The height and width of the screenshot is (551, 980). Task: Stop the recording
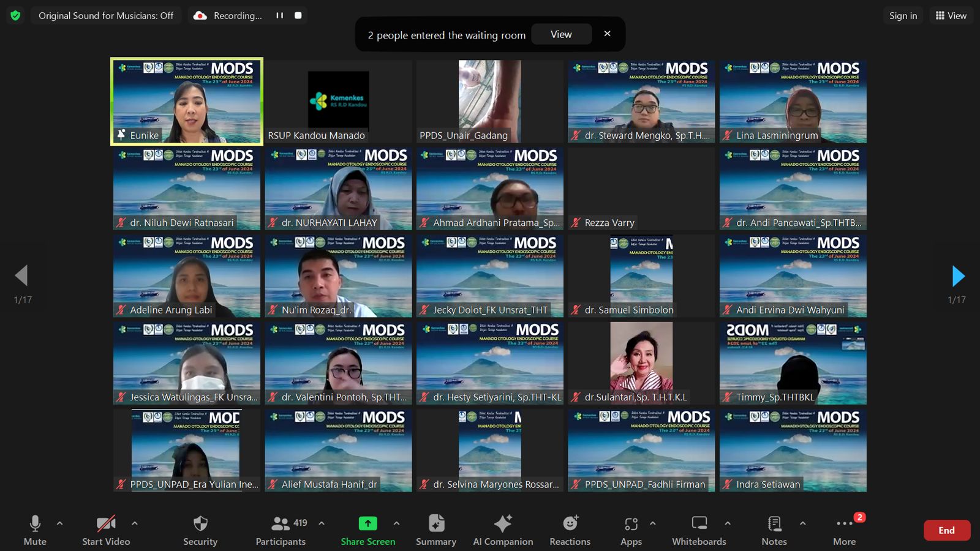[x=298, y=15]
